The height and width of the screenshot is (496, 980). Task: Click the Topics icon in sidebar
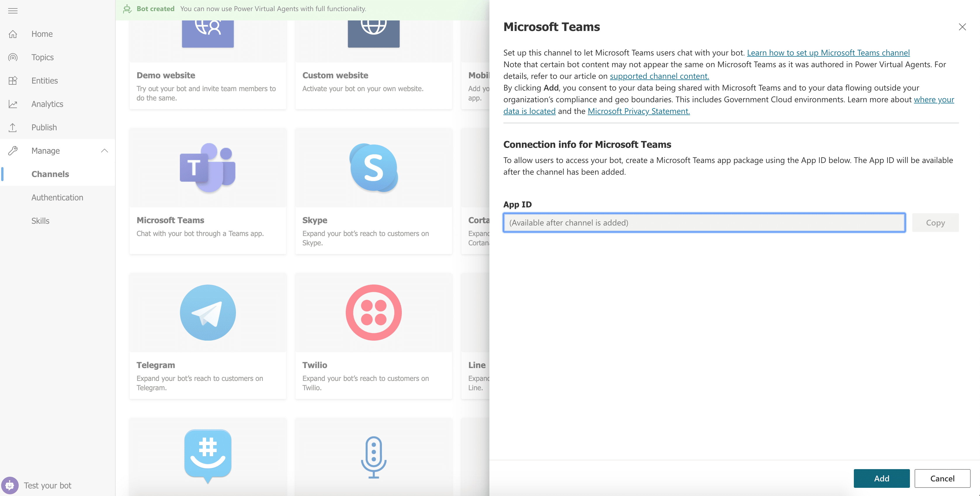13,57
